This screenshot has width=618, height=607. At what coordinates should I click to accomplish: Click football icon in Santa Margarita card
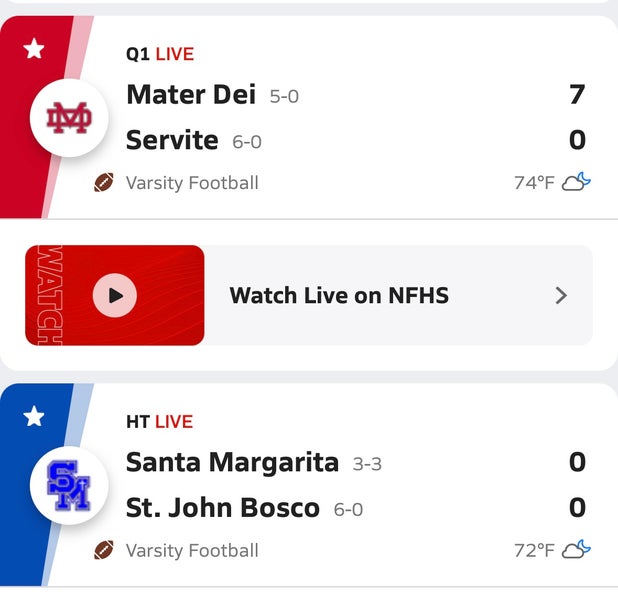tap(104, 550)
